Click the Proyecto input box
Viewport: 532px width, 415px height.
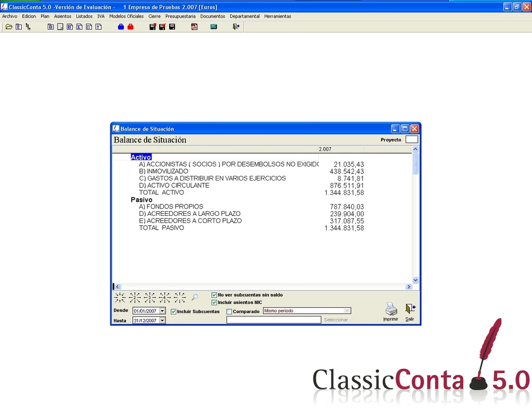(x=412, y=140)
